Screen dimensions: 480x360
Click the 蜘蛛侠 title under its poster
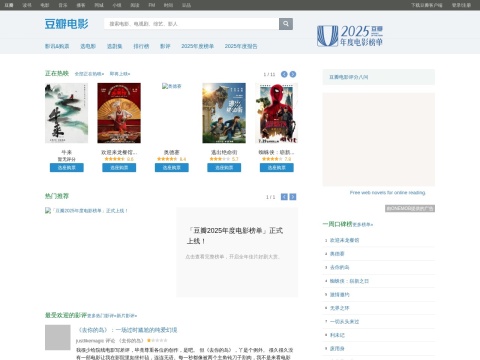tap(276, 152)
